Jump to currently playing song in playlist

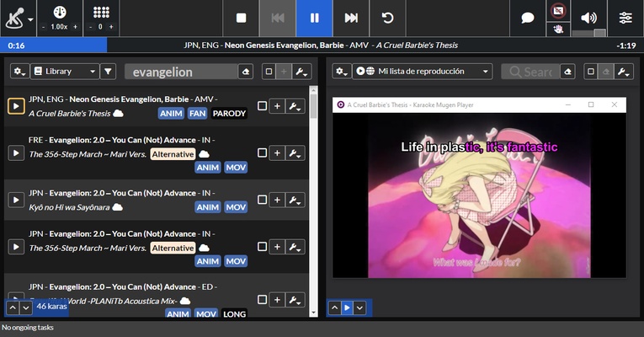pos(347,308)
